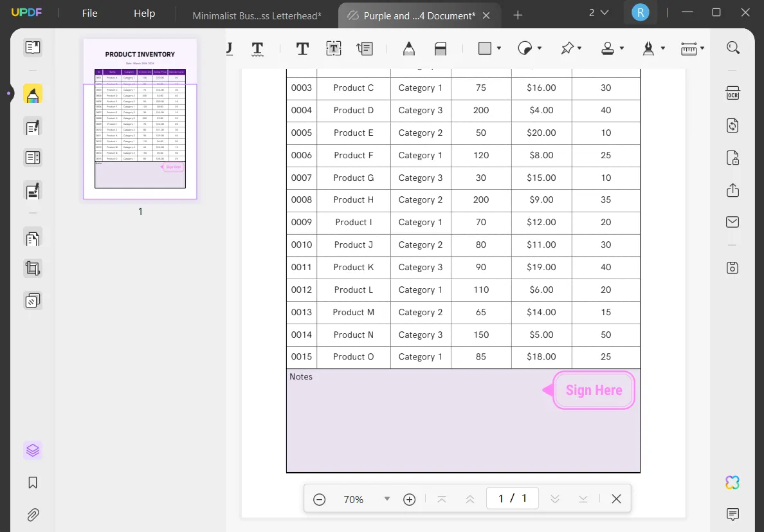The image size is (764, 532).
Task: Open the Attachments paperclip panel
Action: coord(33,515)
